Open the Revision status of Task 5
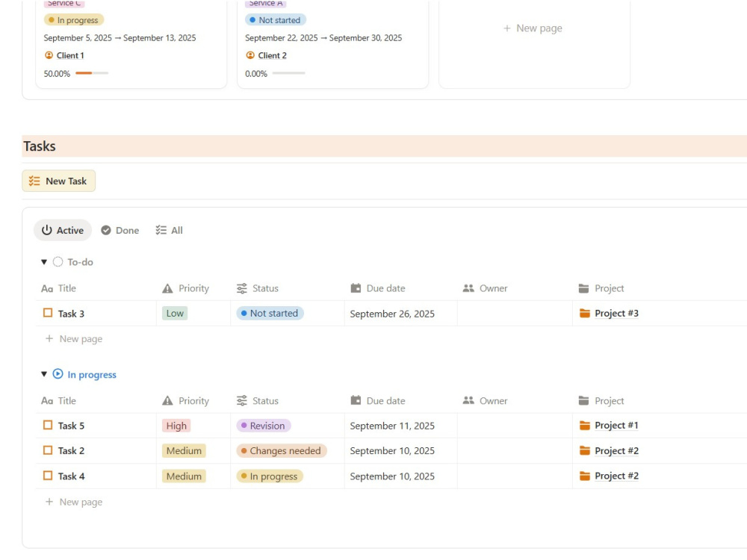The height and width of the screenshot is (560, 747). pos(264,426)
